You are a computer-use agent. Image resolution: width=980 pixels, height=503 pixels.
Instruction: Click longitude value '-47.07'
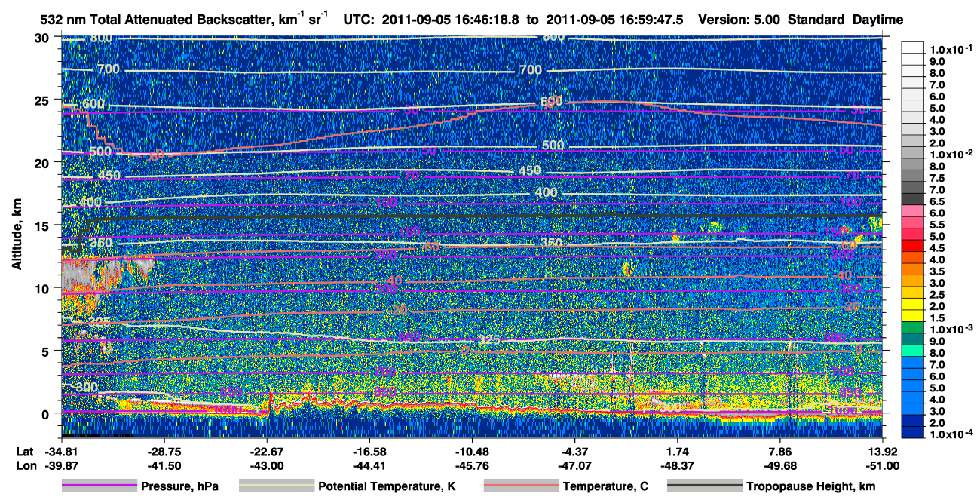click(x=574, y=465)
